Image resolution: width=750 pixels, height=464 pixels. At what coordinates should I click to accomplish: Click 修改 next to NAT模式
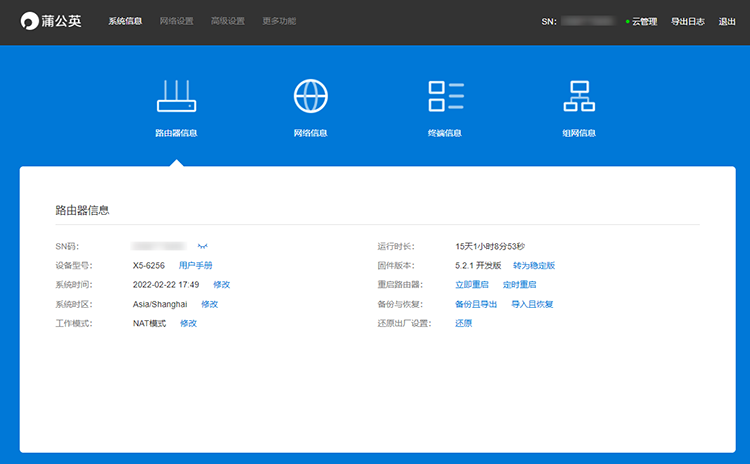188,323
